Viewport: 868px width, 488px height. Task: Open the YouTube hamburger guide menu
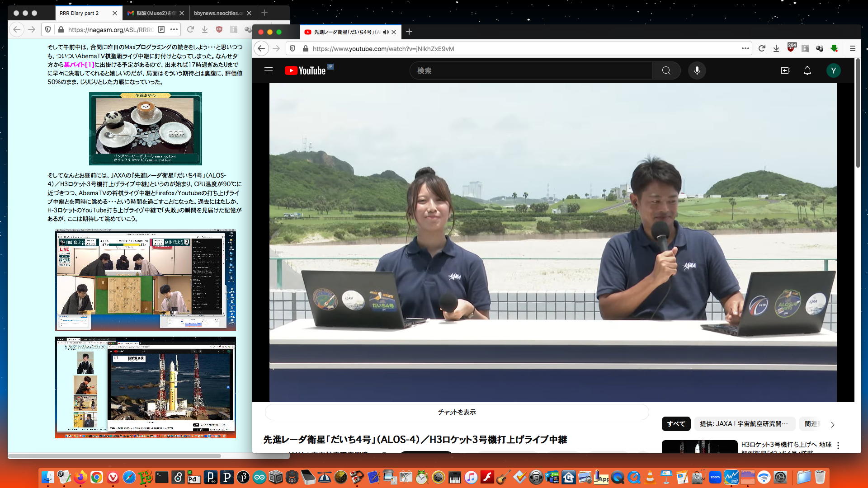269,70
